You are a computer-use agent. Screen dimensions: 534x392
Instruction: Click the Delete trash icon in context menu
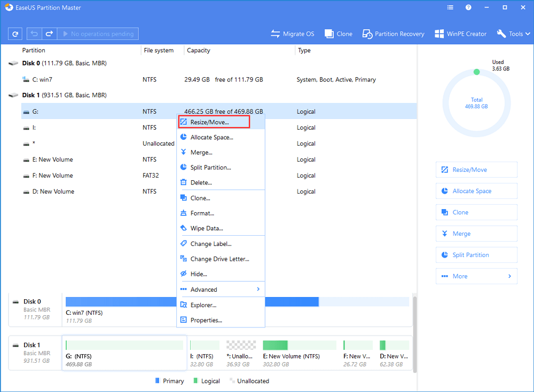click(184, 182)
